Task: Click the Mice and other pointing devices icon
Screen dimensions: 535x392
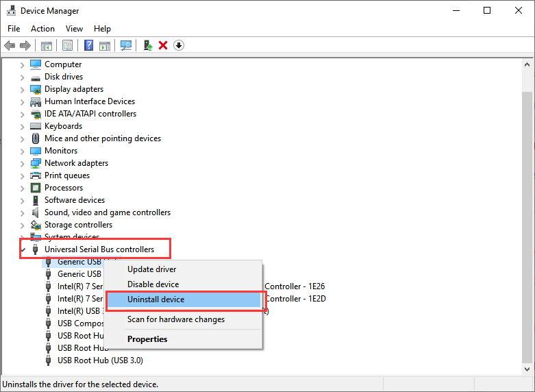Action: coord(36,138)
